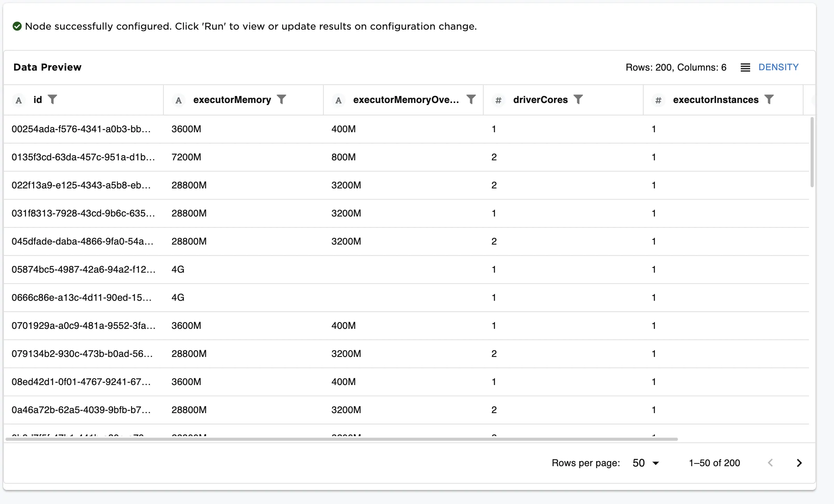Click the filter icon on id column
The width and height of the screenshot is (834, 504).
[x=52, y=99]
